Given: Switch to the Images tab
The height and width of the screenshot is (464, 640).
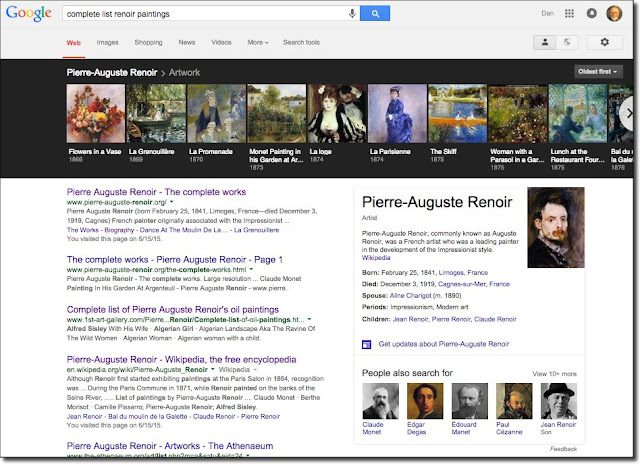Looking at the screenshot, I should [x=107, y=42].
